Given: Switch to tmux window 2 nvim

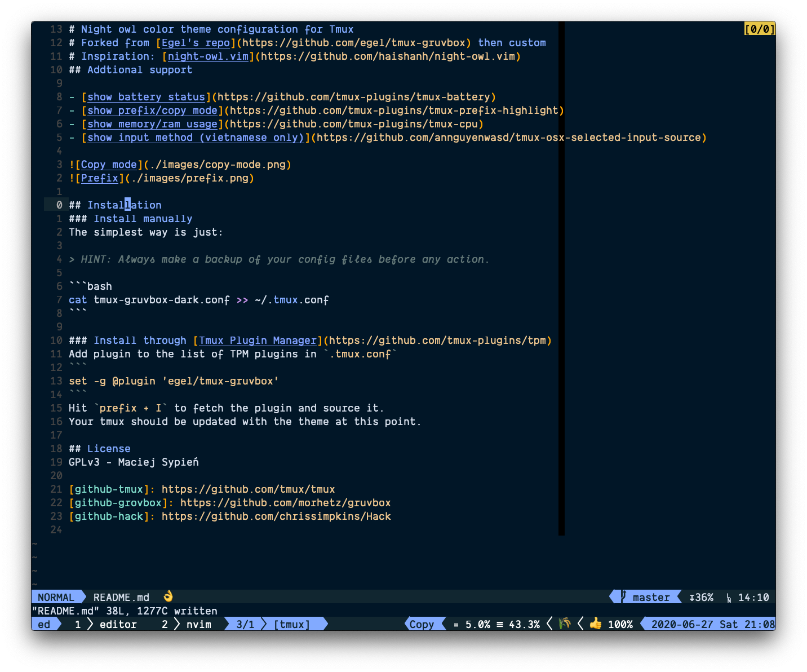Looking at the screenshot, I should click(187, 624).
